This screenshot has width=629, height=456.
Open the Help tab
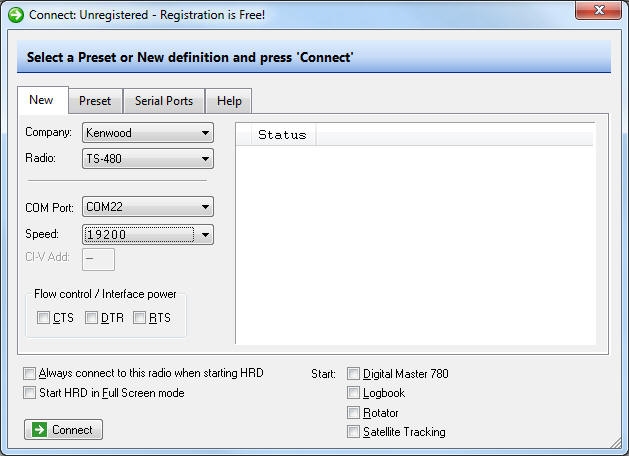229,101
